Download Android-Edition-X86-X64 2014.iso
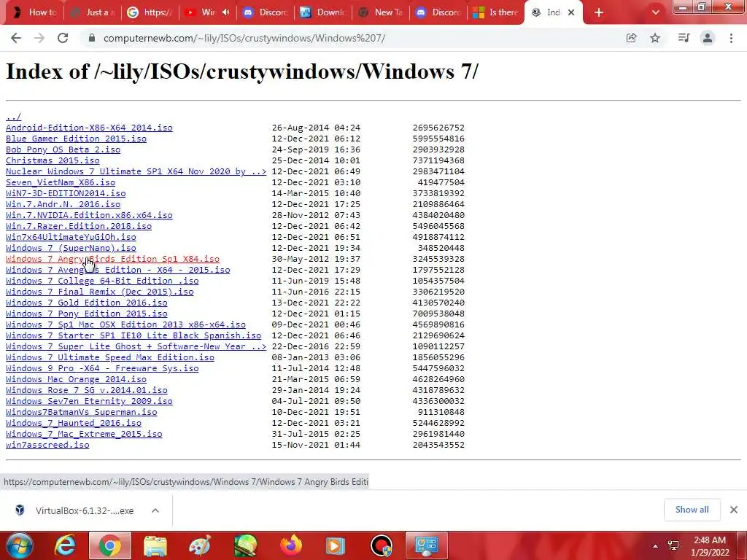The image size is (747, 560). click(x=89, y=128)
